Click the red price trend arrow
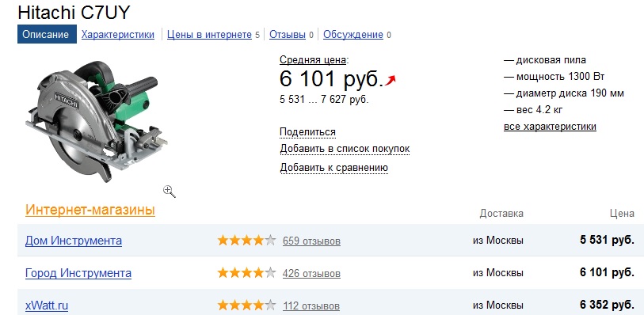The width and height of the screenshot is (644, 315). (391, 80)
